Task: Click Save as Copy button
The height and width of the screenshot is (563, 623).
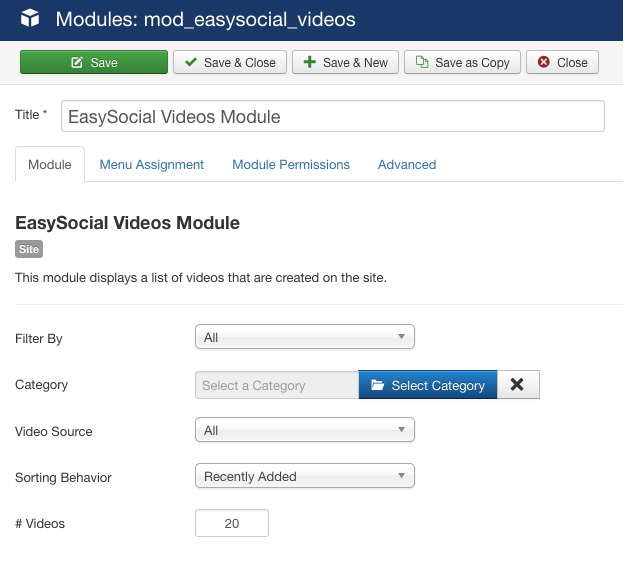Action: 462,62
